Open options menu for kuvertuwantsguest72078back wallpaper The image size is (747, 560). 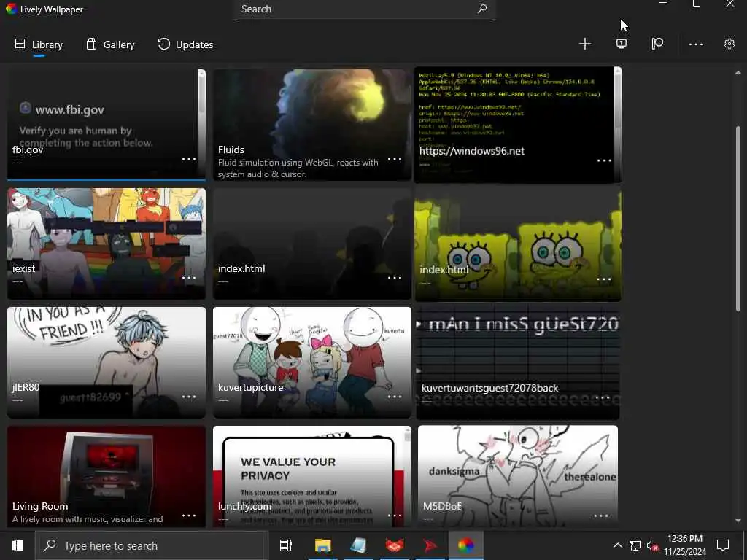click(602, 397)
